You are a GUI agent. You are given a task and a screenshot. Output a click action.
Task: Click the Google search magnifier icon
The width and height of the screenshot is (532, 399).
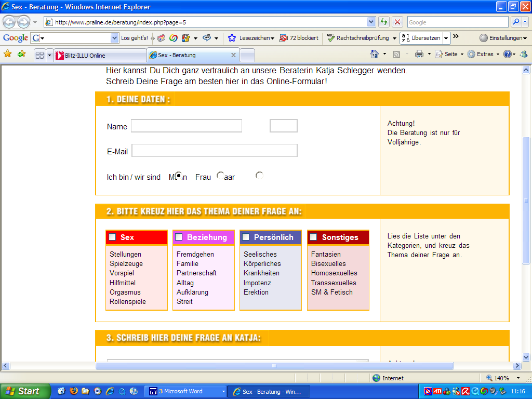click(x=516, y=22)
